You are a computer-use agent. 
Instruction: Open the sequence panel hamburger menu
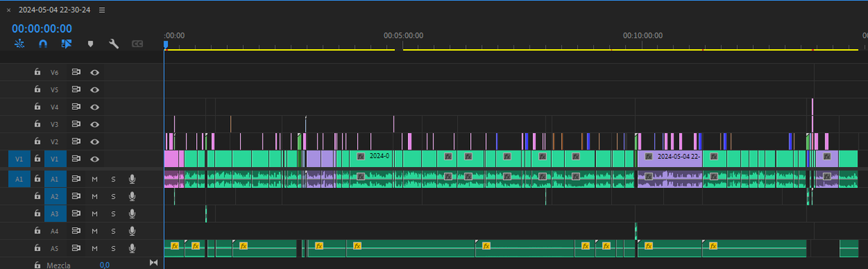click(x=101, y=10)
